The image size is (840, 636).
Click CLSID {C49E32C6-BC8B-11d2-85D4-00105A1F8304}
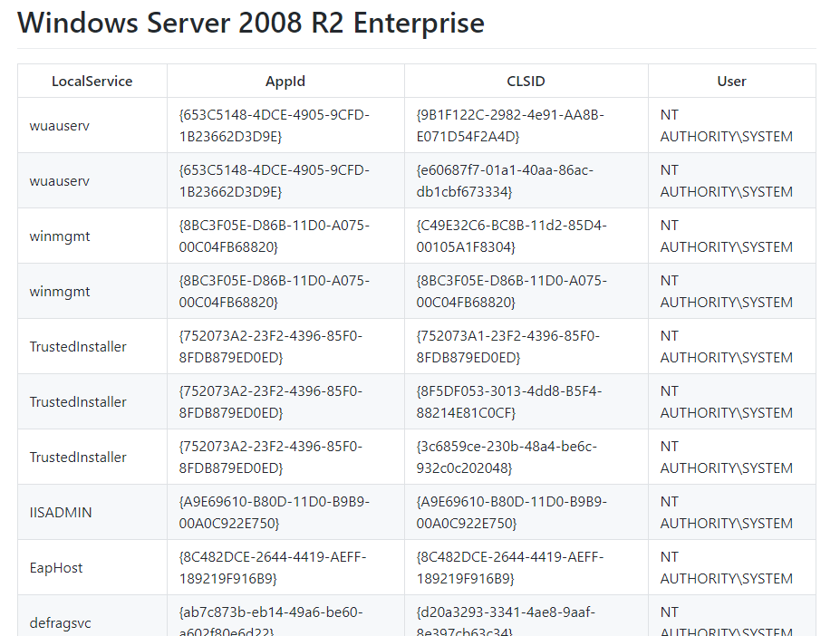pos(512,236)
